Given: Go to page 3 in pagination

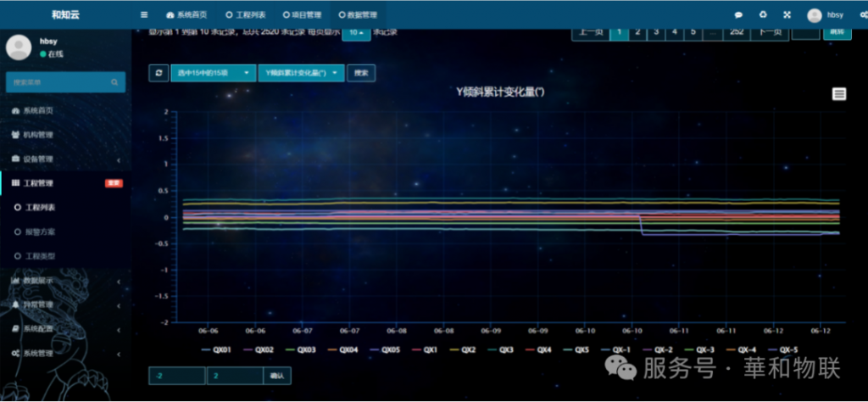Looking at the screenshot, I should point(656,32).
